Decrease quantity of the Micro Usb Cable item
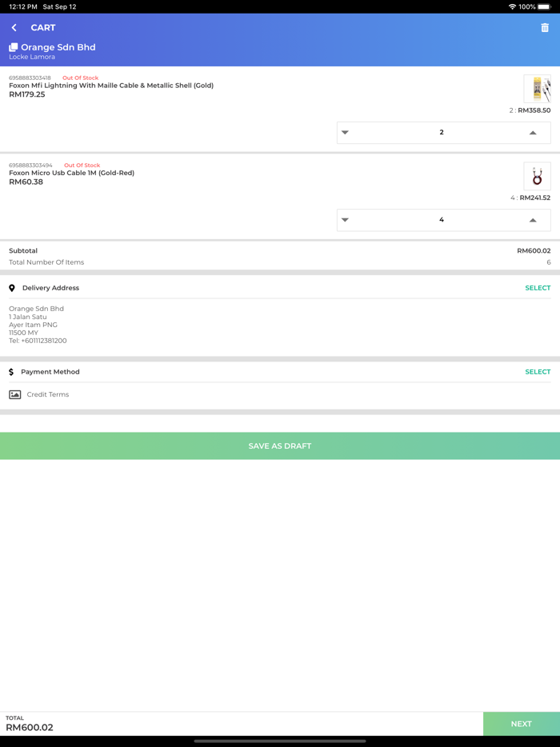The height and width of the screenshot is (747, 560). tap(346, 219)
